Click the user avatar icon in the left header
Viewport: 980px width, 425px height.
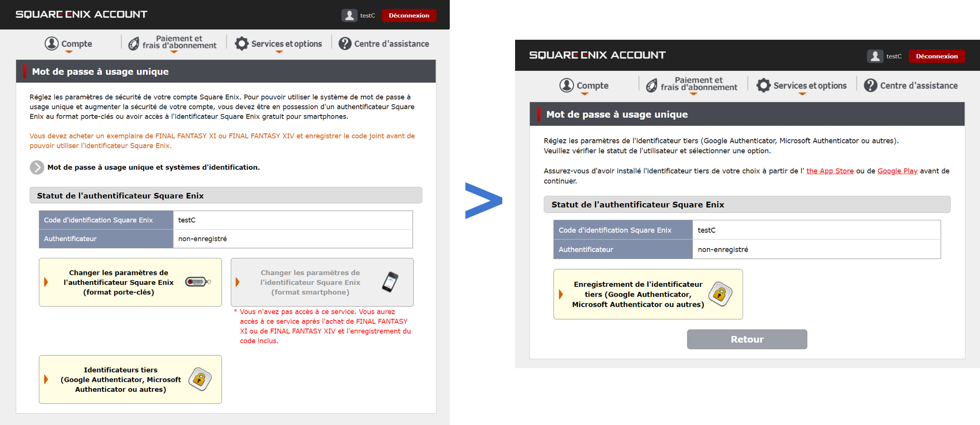click(349, 16)
